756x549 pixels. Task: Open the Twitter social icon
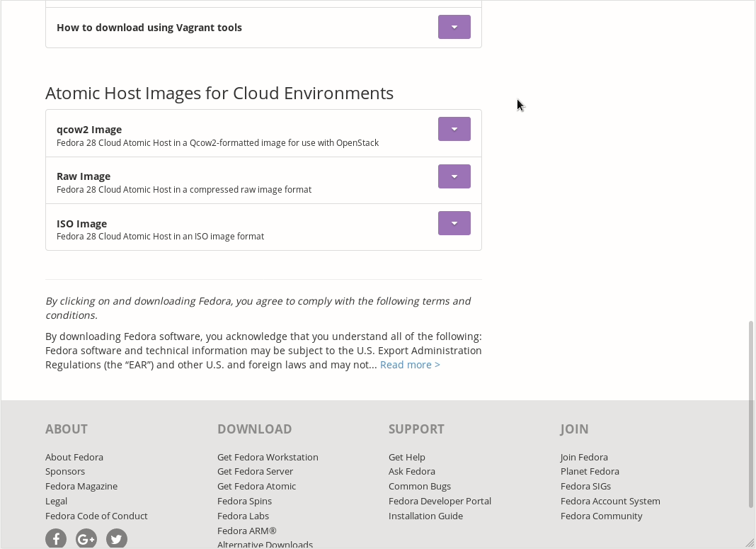tap(117, 538)
